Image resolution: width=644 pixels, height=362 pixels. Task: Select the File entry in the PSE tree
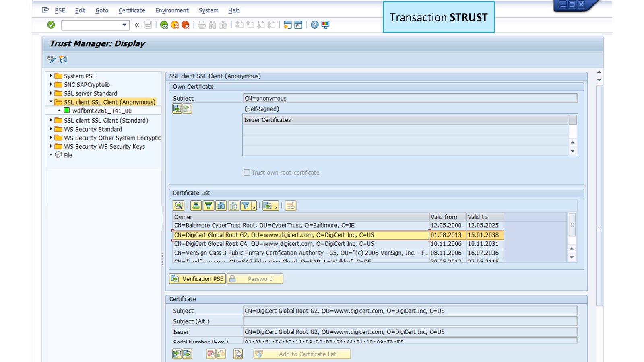pyautogui.click(x=68, y=155)
